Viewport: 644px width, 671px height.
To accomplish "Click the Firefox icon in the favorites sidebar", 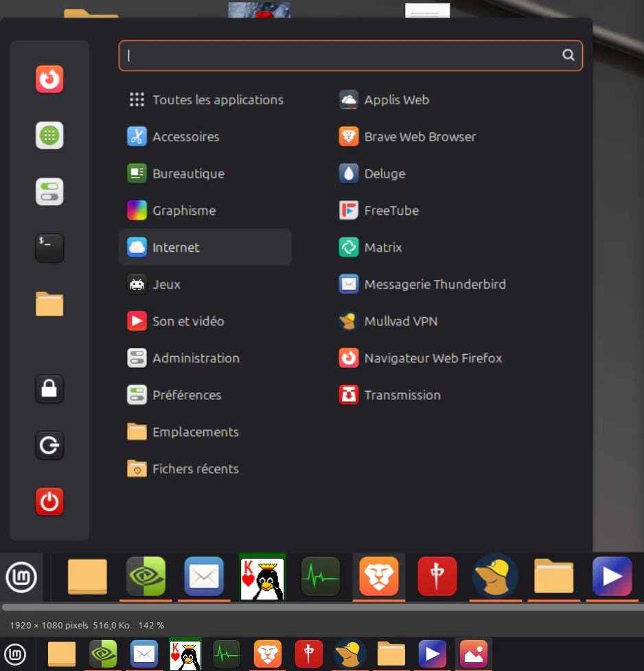I will point(49,79).
